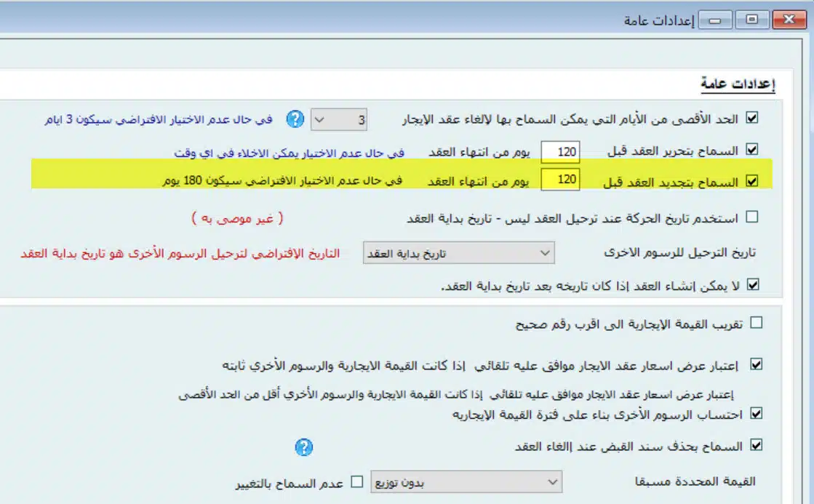Toggle الحد الأقصى من الأيام checkbox
Screen dimensions: 814x504
752,118
